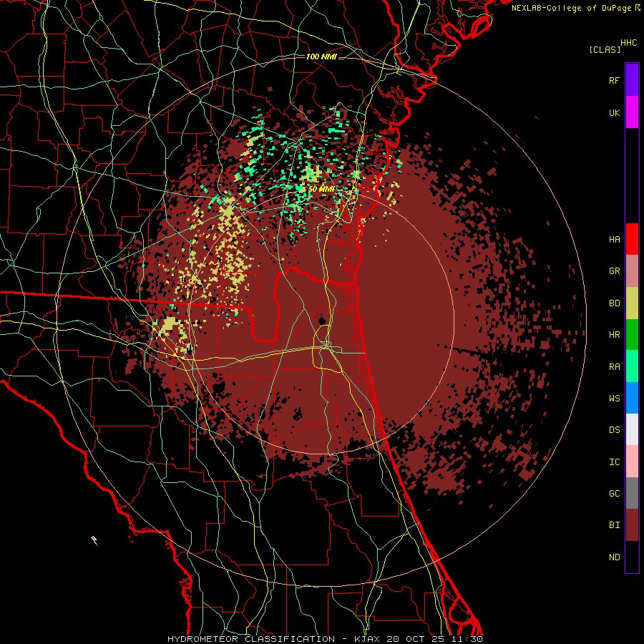644x644 pixels.
Task: Select the 'BD' legend label
Action: click(614, 303)
